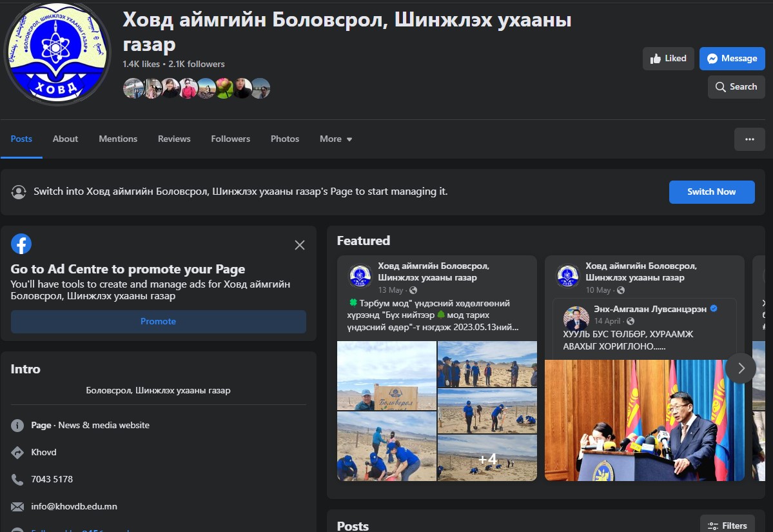773x532 pixels.
Task: Click the page profile logo picture
Action: (x=57, y=53)
